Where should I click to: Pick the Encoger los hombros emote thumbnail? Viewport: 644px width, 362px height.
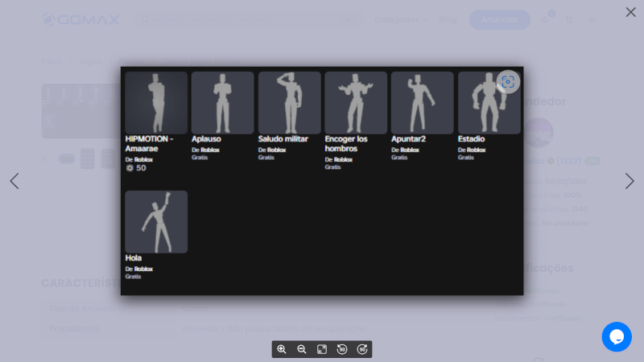(356, 103)
